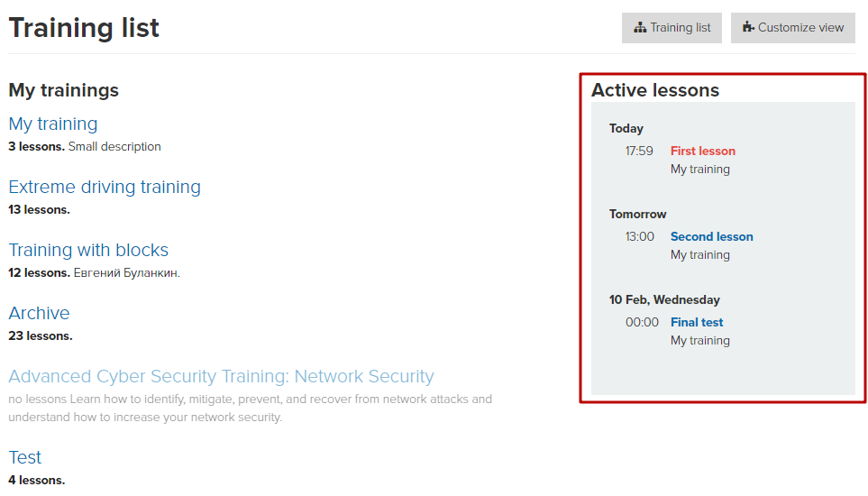Open Extreme driving training

tap(105, 187)
